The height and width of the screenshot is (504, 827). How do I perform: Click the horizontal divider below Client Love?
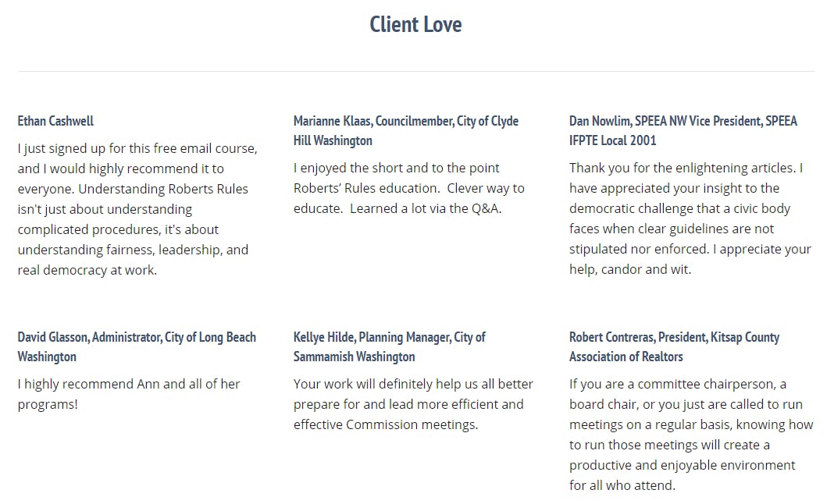[x=415, y=71]
